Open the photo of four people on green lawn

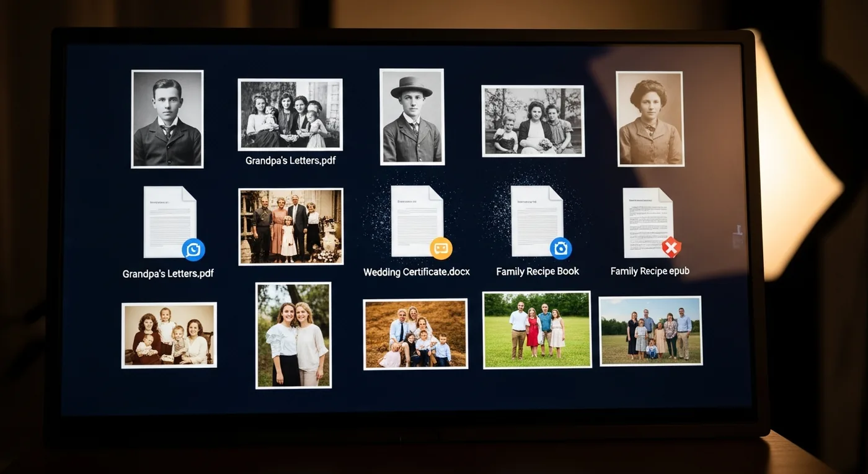pos(537,330)
